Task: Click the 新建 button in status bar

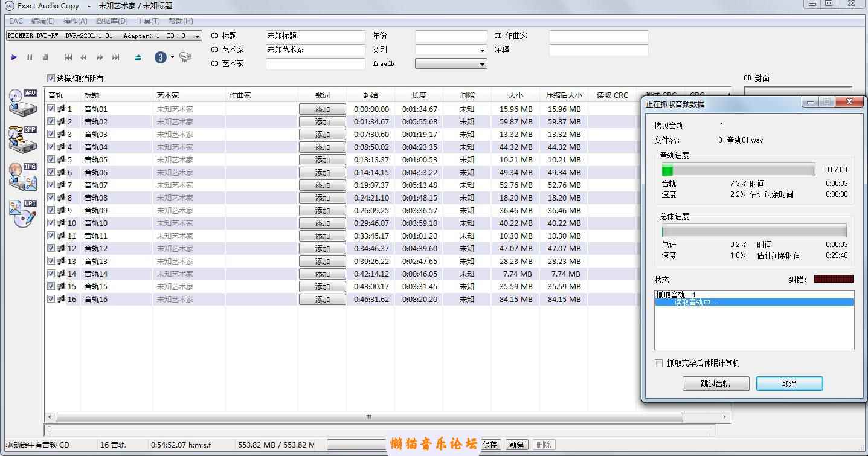Action: (516, 445)
